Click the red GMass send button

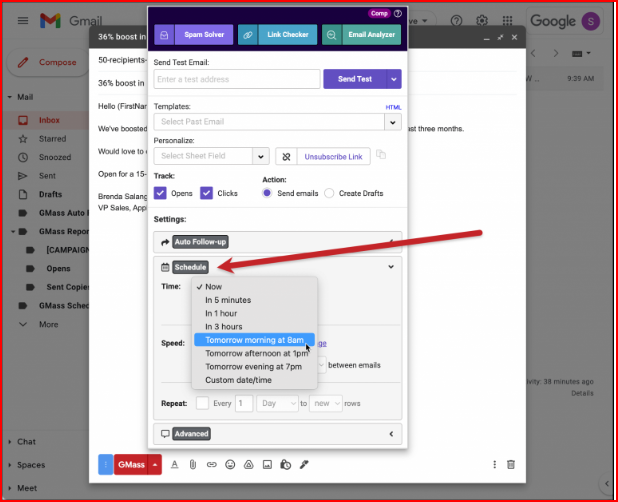(x=131, y=464)
